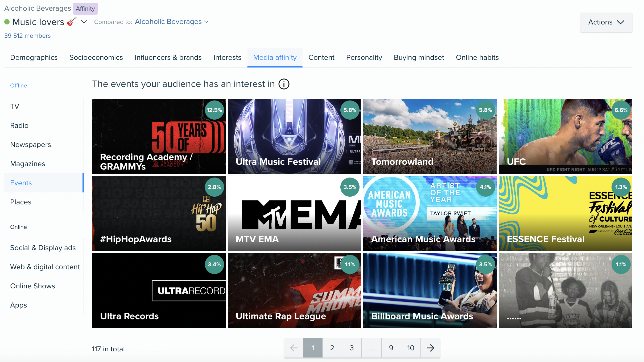Open the ESSENCE Festival card
The height and width of the screenshot is (362, 644).
pyautogui.click(x=565, y=213)
